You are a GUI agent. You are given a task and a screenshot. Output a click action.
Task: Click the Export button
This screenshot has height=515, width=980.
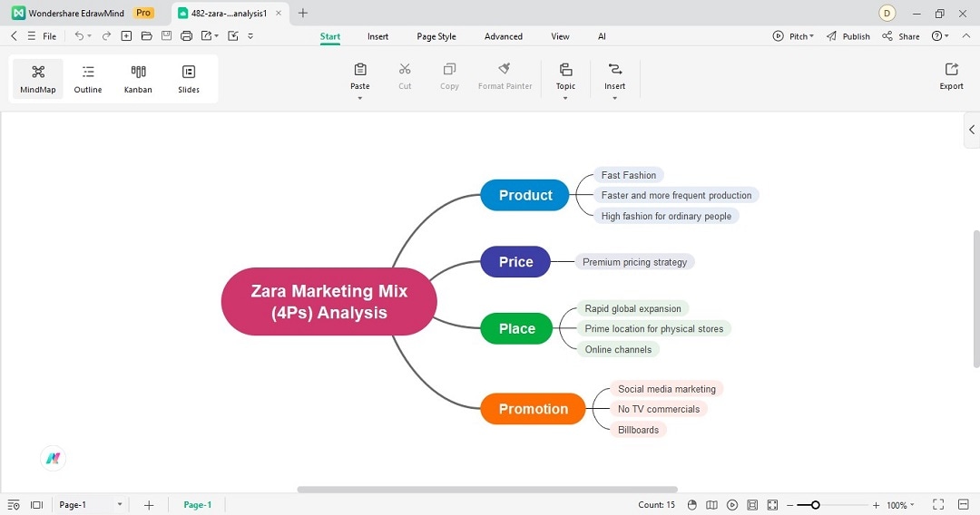tap(951, 76)
